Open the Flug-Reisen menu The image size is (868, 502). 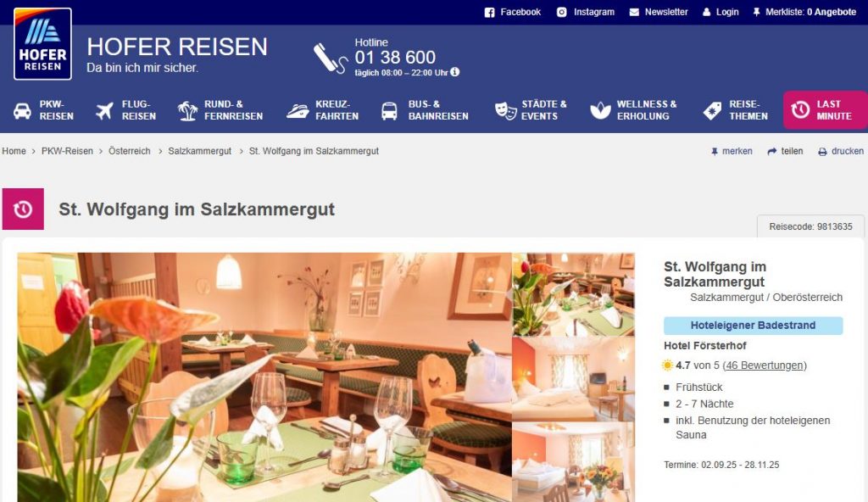coord(125,110)
